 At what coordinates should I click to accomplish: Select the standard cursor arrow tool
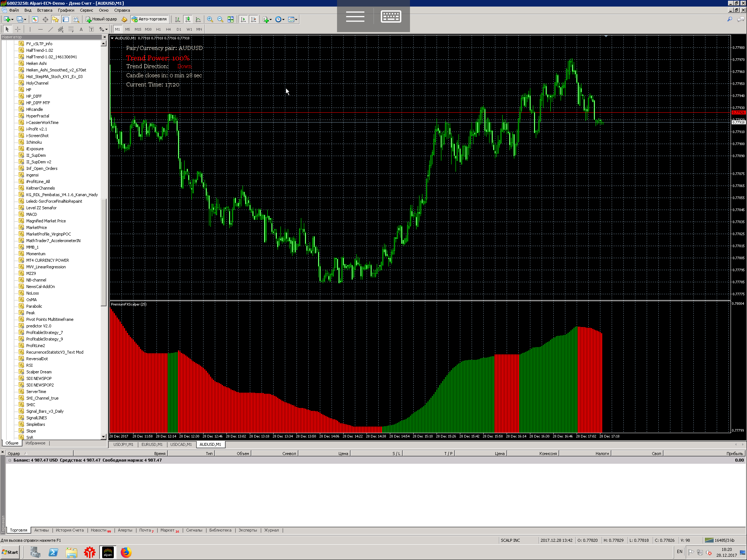point(7,29)
